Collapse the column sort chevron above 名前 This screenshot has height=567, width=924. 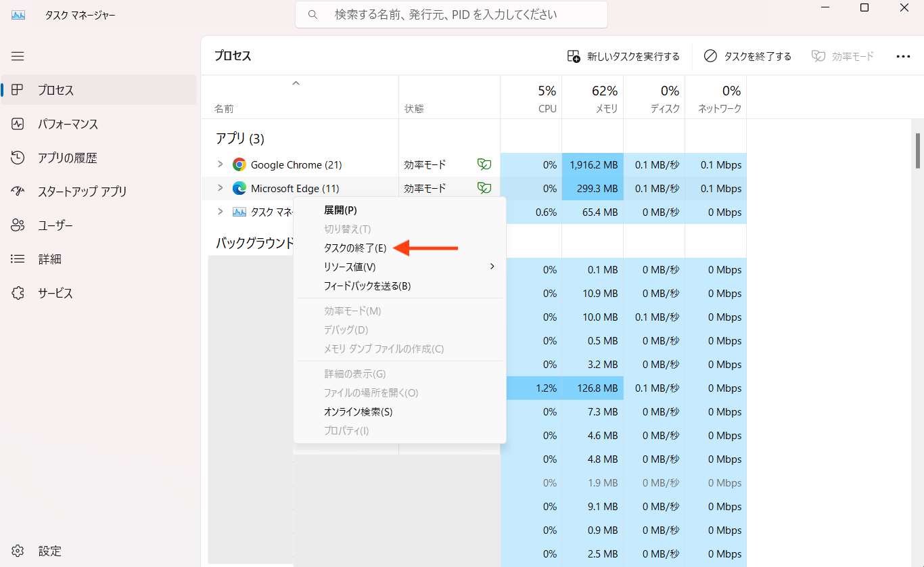click(296, 83)
